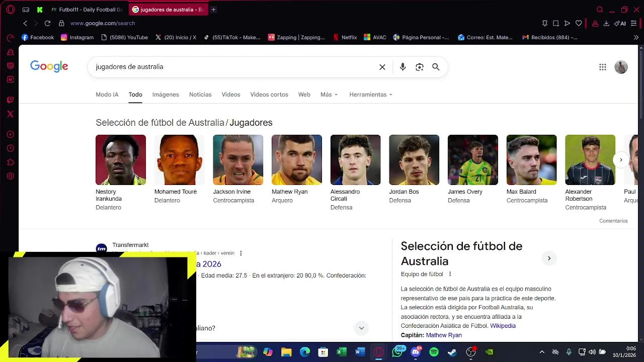
Task: Open the Twitch panel in Opera sidebar
Action: [10, 100]
